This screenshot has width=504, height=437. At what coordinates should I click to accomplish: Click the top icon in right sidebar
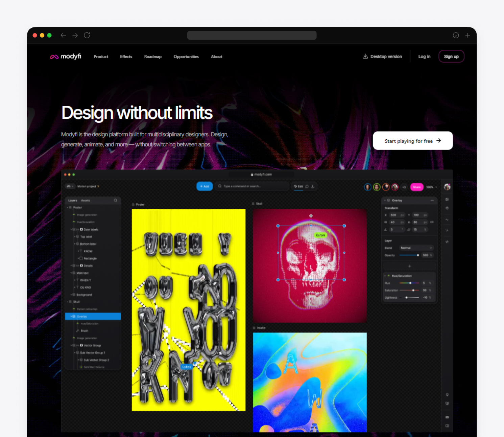[447, 200]
